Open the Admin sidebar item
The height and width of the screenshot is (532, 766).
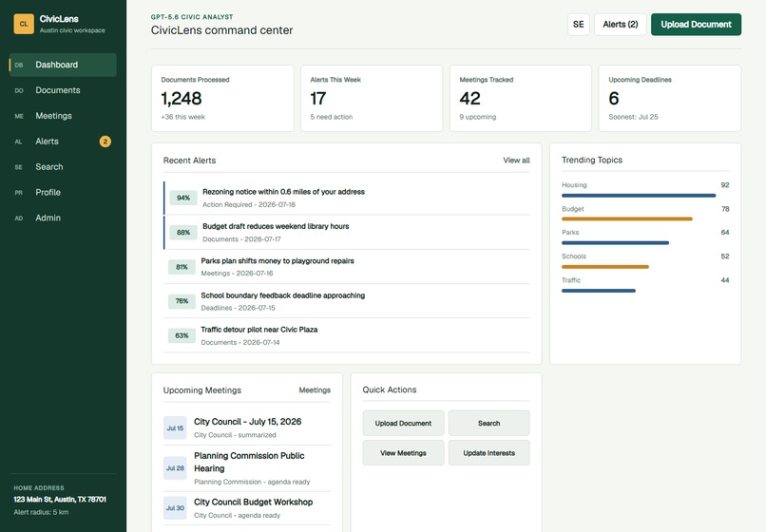click(63, 218)
